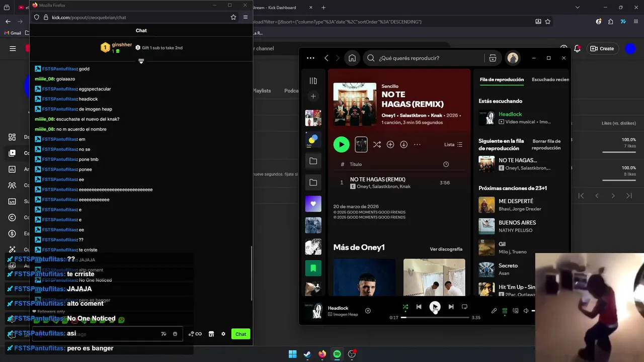Open Liked Songs heart playlist in the sidebar
The width and height of the screenshot is (644, 362).
coord(313,204)
